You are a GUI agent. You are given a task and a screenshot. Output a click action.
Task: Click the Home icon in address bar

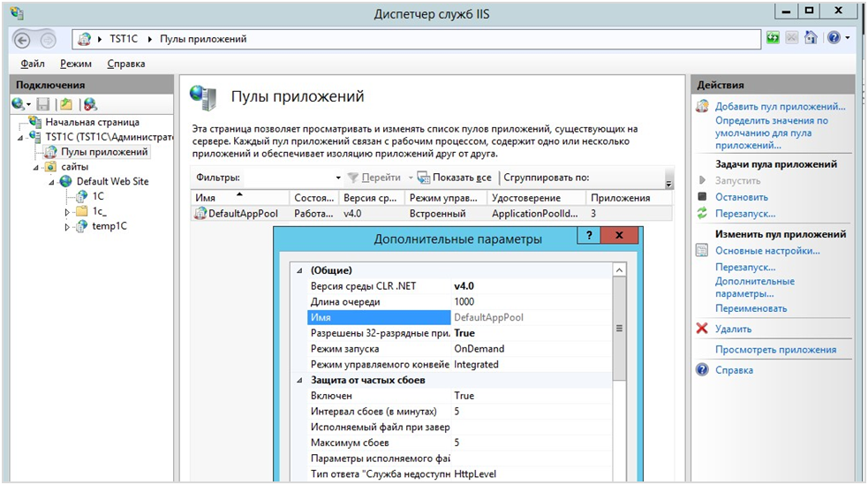[811, 38]
